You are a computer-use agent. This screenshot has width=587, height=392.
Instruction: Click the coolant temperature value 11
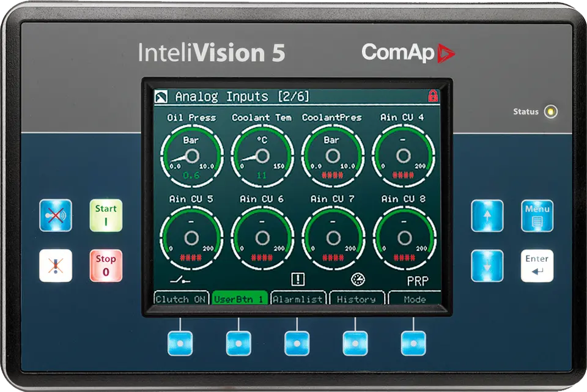click(262, 175)
